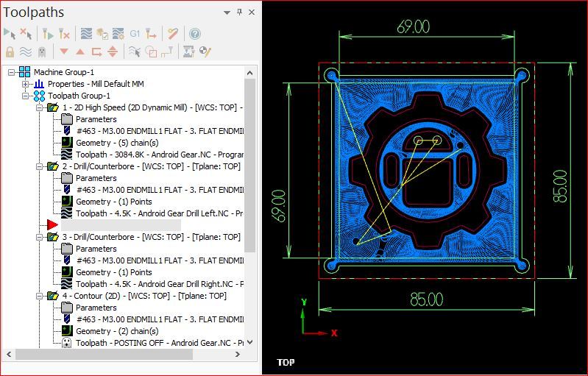The height and width of the screenshot is (376, 588).
Task: Post selected operations with G1 icon
Action: 135,34
